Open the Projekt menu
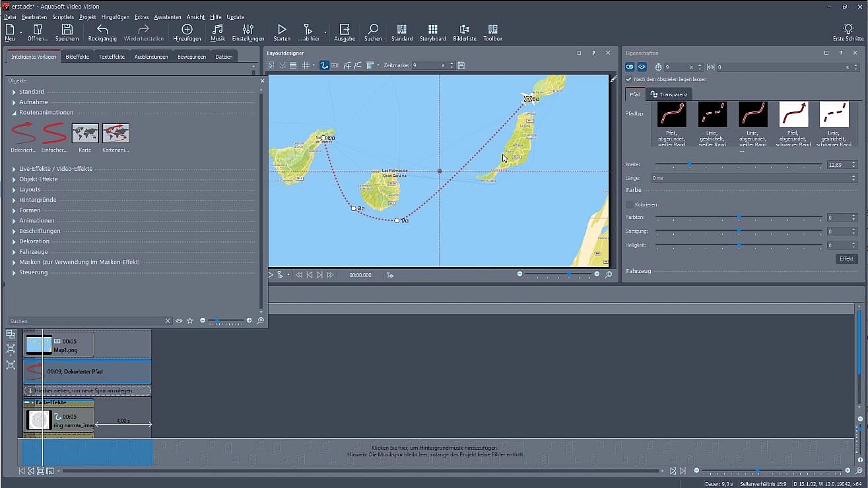The height and width of the screenshot is (488, 868). click(87, 17)
